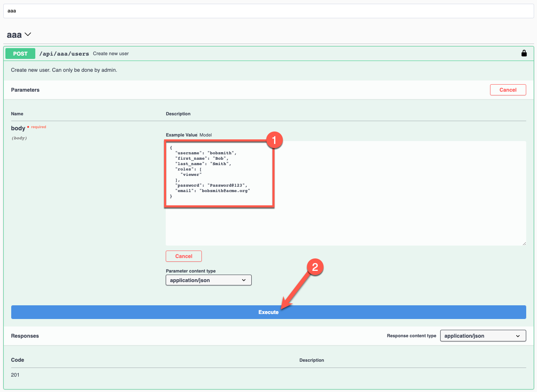Click the lock icon to authorize the endpoint
Image resolution: width=537 pixels, height=392 pixels.
(x=524, y=54)
